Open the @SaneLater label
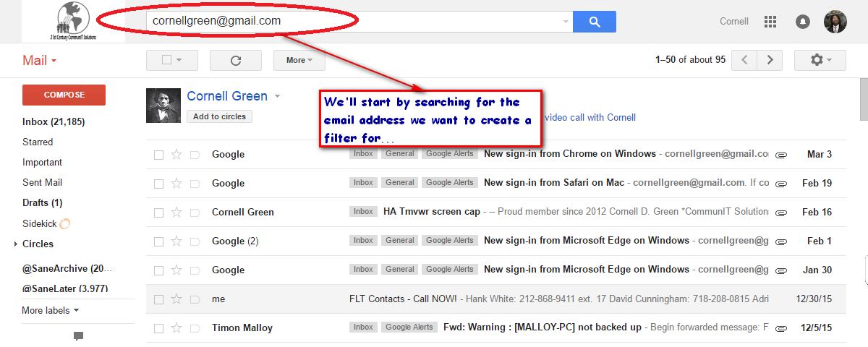868x347 pixels. coord(65,288)
